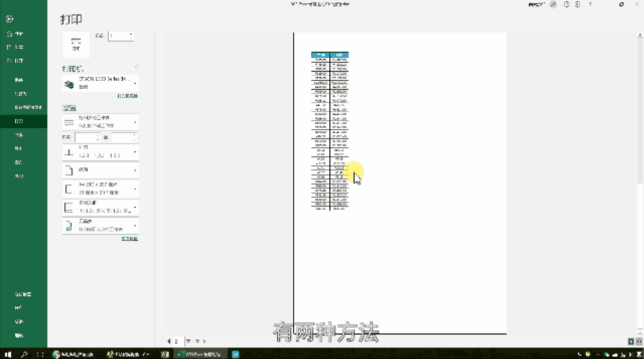Go to the next preview page
644x359 pixels.
[205, 342]
